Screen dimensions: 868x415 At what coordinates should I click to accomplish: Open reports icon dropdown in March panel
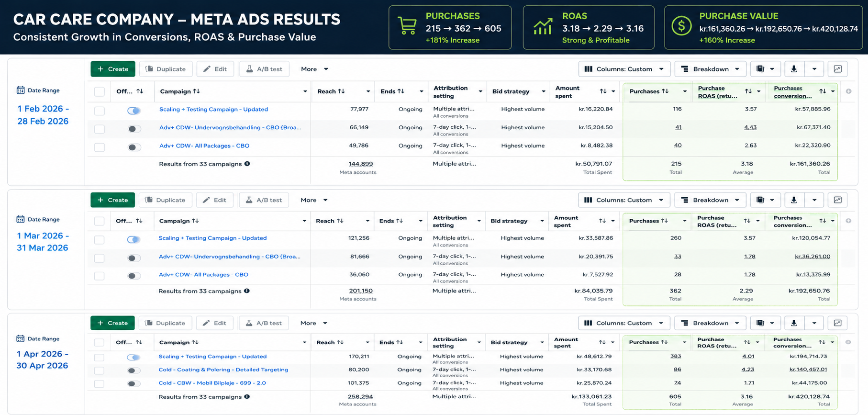tap(765, 200)
